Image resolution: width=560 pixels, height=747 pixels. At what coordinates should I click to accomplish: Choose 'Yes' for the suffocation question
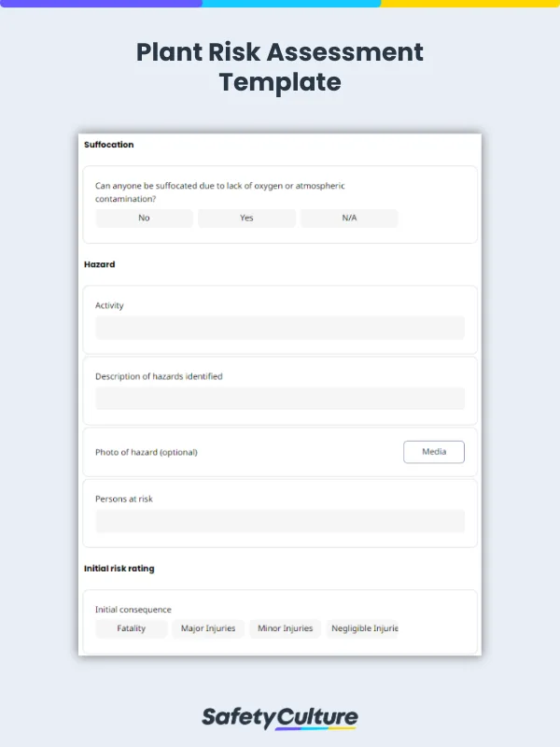pyautogui.click(x=246, y=218)
